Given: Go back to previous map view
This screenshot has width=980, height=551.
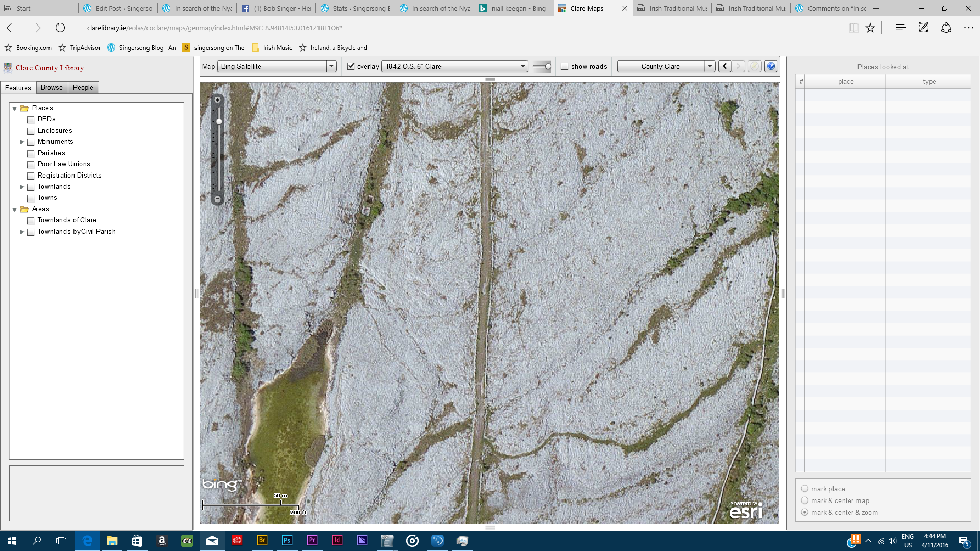Looking at the screenshot, I should click(725, 66).
